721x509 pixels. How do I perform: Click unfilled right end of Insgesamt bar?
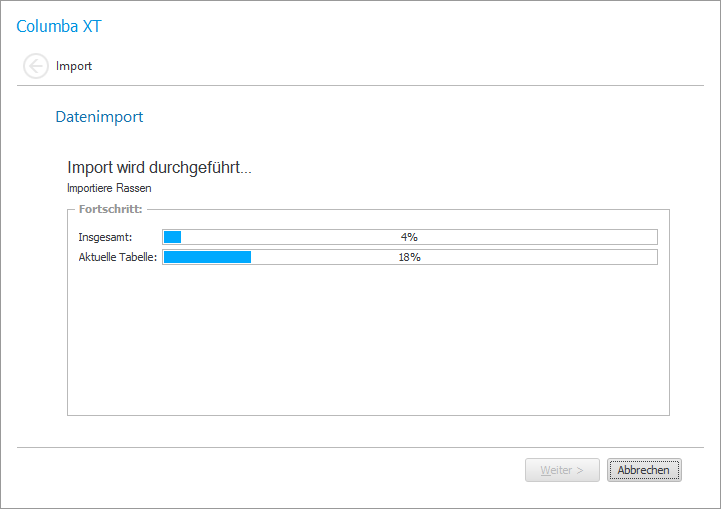coord(640,237)
